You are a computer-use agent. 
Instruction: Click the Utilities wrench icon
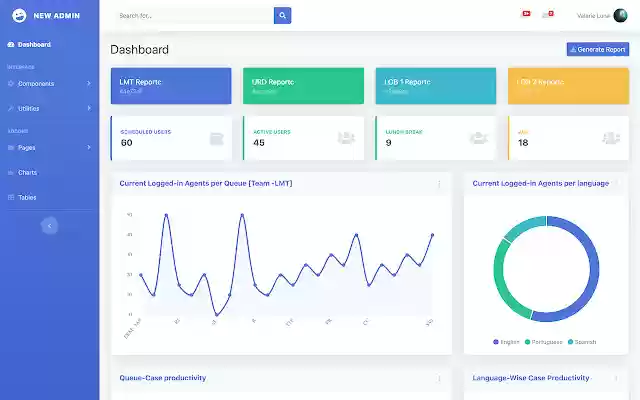point(11,109)
